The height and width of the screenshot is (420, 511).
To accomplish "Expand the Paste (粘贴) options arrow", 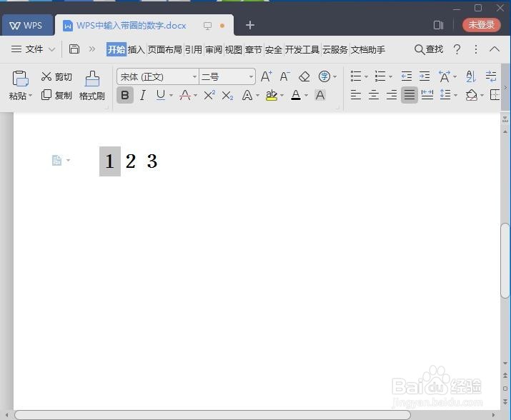I will (x=31, y=96).
